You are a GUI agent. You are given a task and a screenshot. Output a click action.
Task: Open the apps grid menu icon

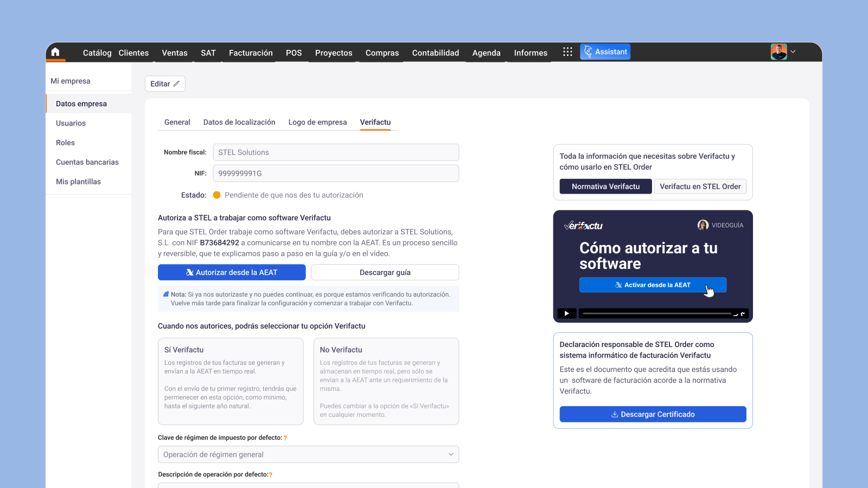pyautogui.click(x=567, y=52)
